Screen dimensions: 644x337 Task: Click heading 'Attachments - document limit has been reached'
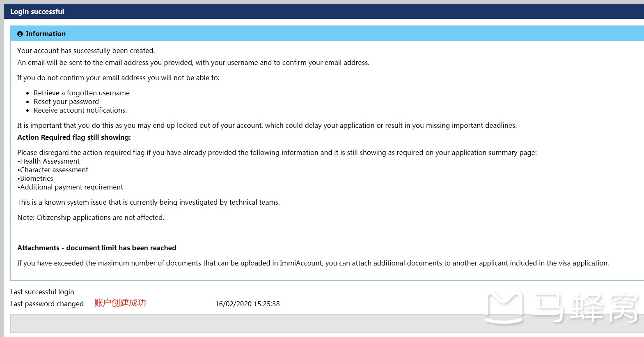pos(97,248)
